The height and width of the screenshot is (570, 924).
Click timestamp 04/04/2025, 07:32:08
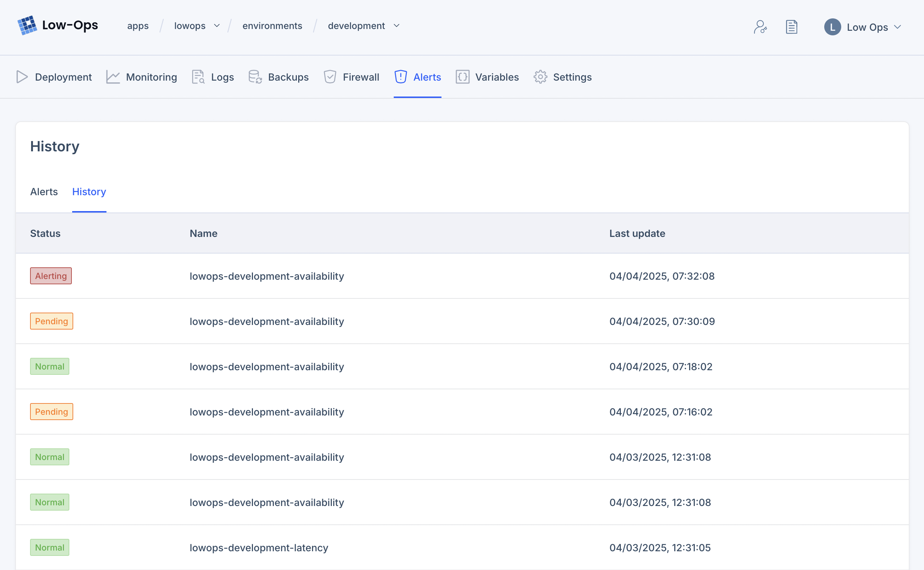662,276
